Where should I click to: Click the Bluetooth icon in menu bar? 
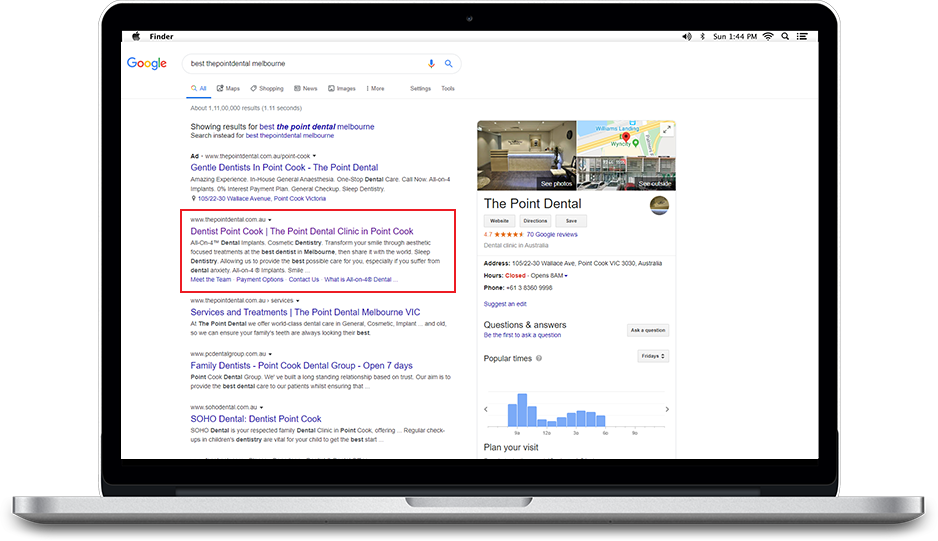click(702, 37)
